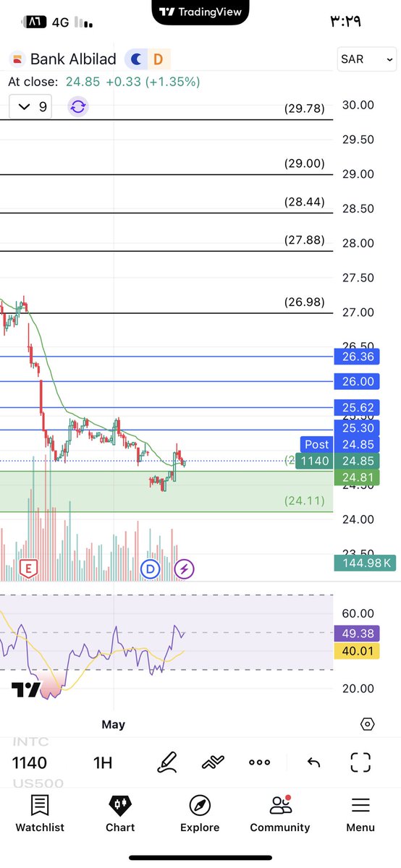Switch to the Chart tab

click(120, 814)
